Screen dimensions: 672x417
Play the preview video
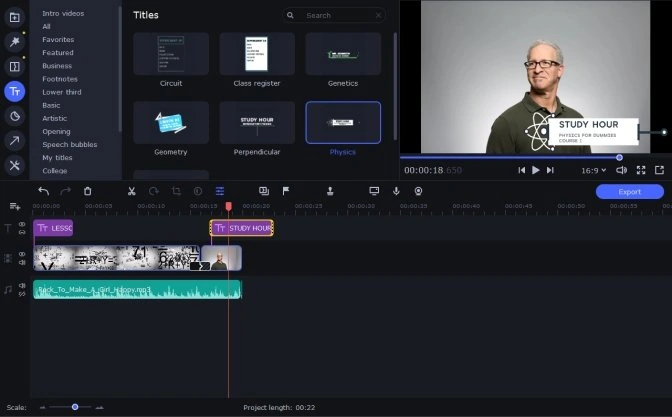536,170
